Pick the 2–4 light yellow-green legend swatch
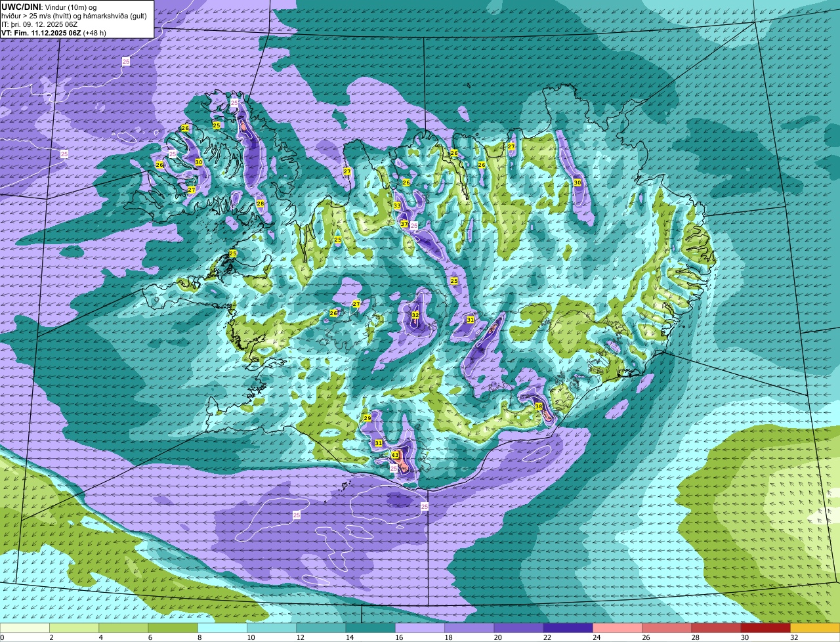840x642 pixels. coord(74,628)
